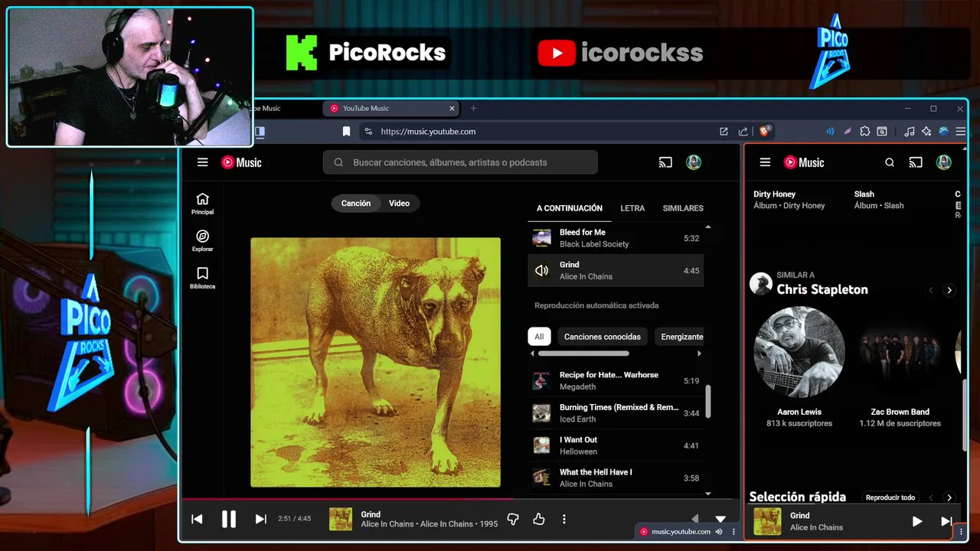The height and width of the screenshot is (551, 980).
Task: Click the Brave shields icon in address bar
Action: [764, 131]
